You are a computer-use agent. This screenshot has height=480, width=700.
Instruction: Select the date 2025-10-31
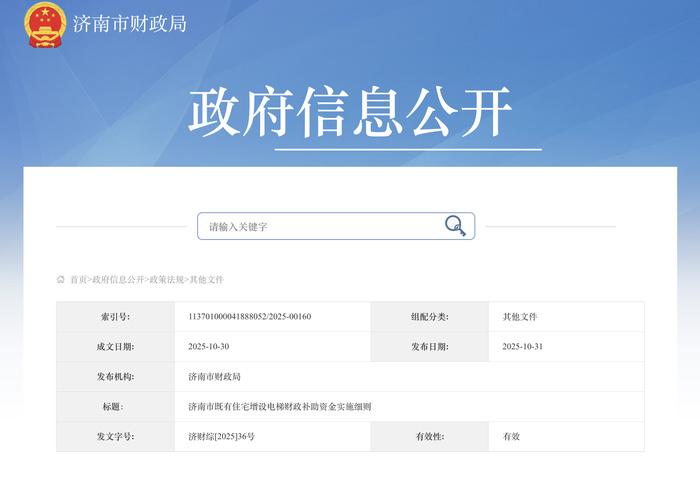(x=522, y=346)
